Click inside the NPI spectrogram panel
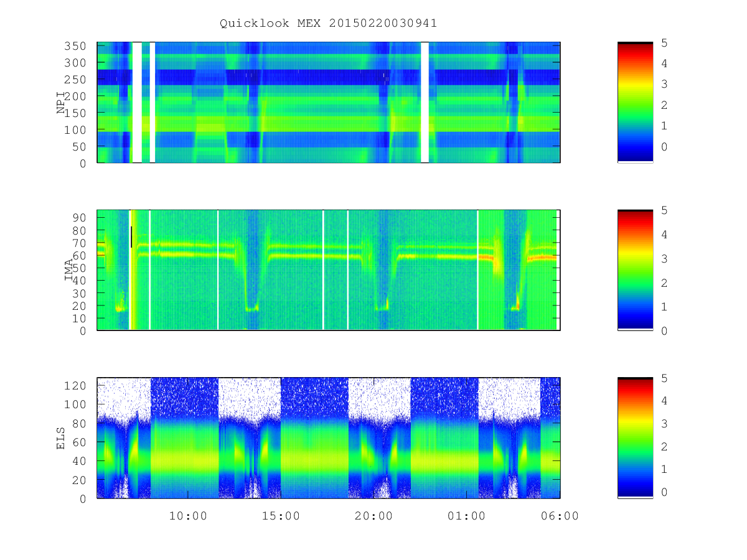 click(x=329, y=103)
